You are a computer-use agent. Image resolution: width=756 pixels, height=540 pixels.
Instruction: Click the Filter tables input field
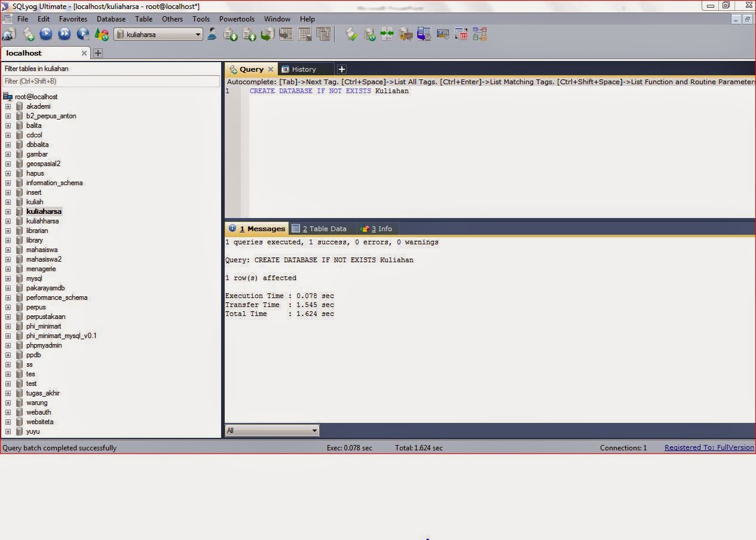tap(111, 81)
